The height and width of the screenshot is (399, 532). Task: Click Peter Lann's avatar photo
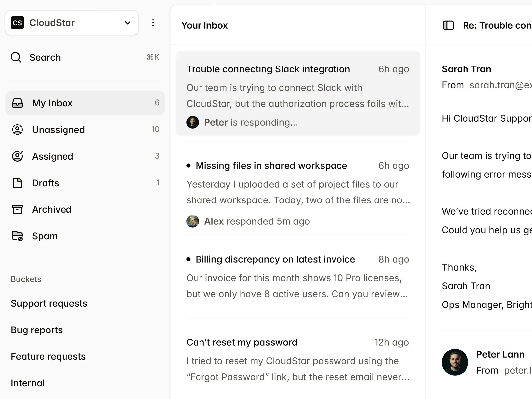(455, 362)
